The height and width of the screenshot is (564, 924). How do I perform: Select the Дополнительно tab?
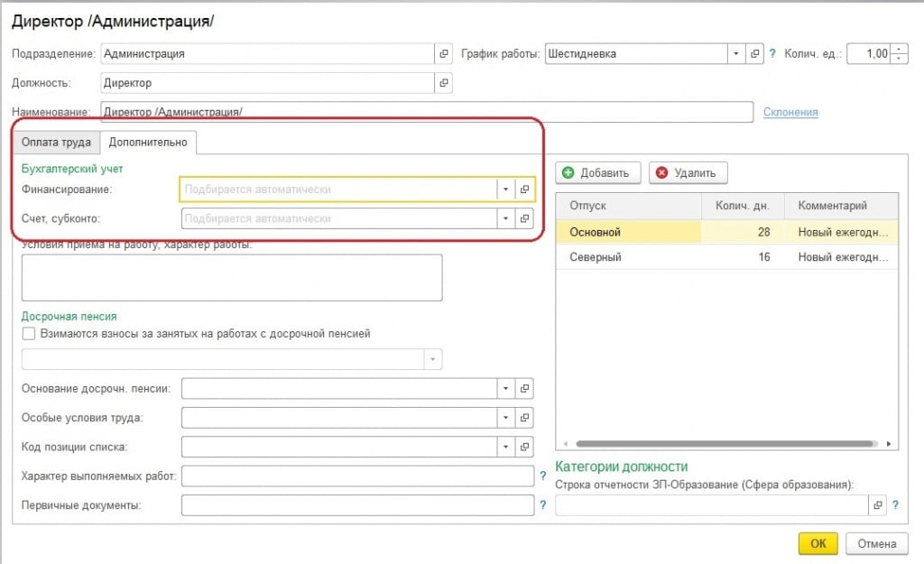point(148,142)
